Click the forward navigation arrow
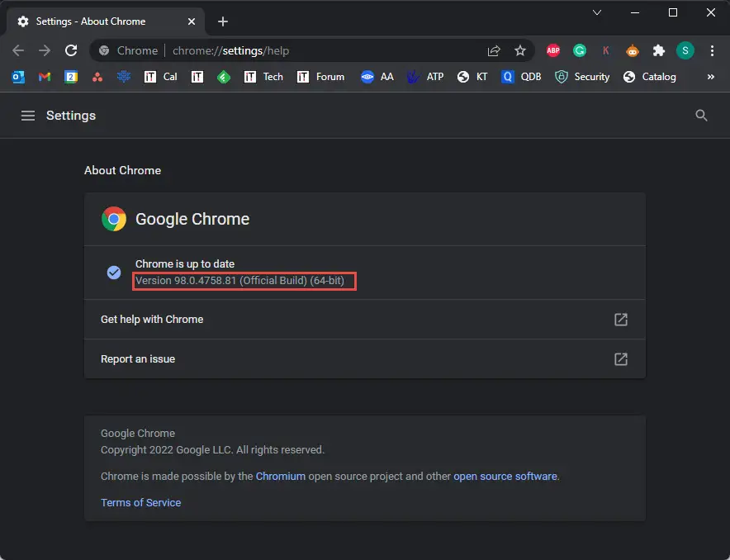 point(45,50)
